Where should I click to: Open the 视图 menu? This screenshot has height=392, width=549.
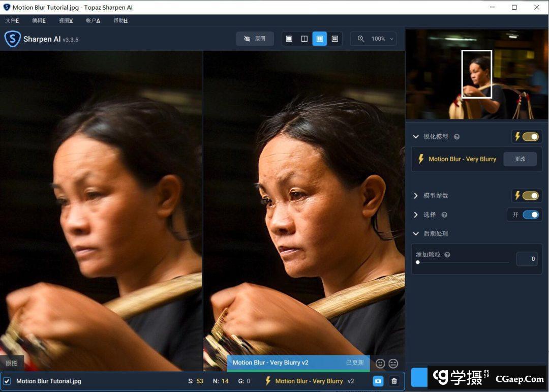[x=66, y=20]
